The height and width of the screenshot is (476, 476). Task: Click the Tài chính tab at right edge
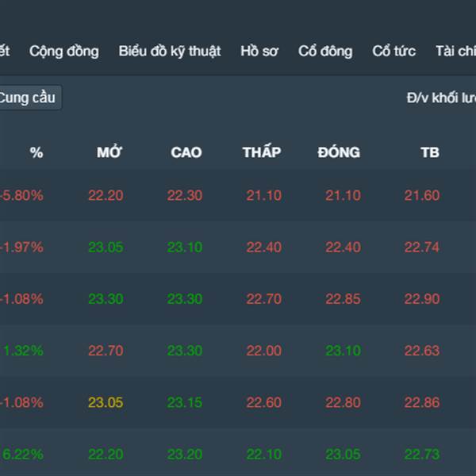(x=455, y=52)
